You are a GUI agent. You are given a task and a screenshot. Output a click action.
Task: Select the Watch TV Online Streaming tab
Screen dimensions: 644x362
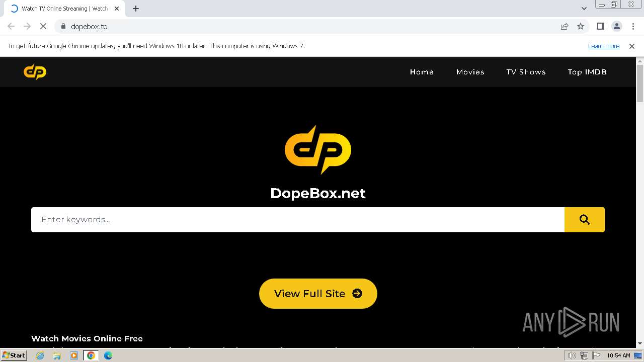(64, 9)
